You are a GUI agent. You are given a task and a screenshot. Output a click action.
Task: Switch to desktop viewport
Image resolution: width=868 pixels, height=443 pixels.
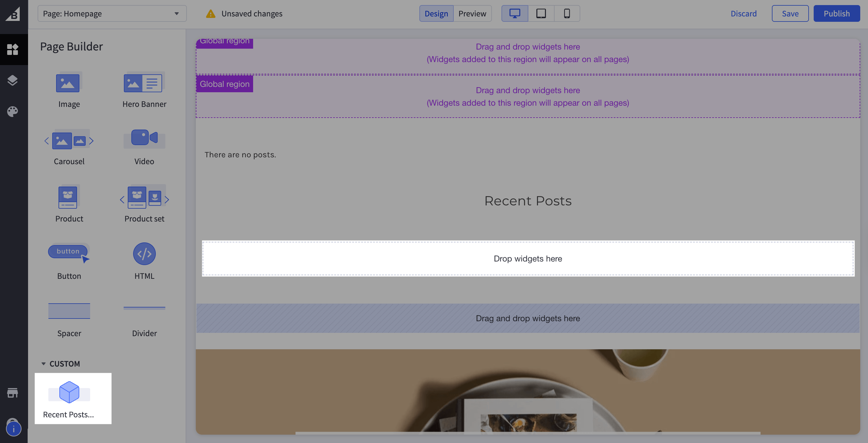[x=515, y=13]
